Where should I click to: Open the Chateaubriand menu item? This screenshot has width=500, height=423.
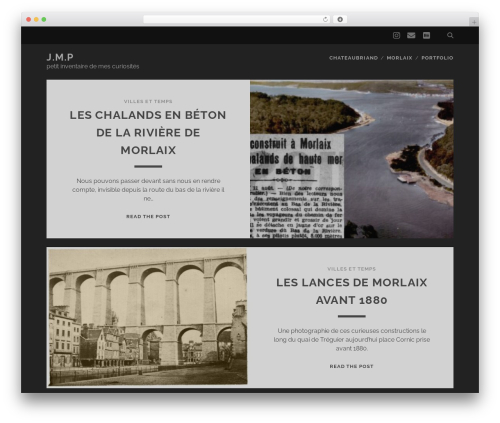click(x=353, y=58)
